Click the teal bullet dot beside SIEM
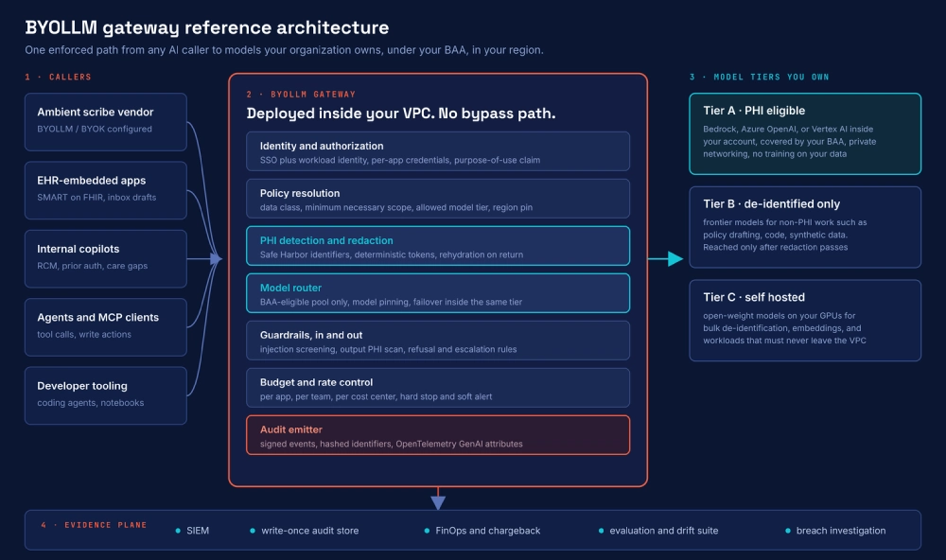The width and height of the screenshot is (946, 560). point(178,531)
